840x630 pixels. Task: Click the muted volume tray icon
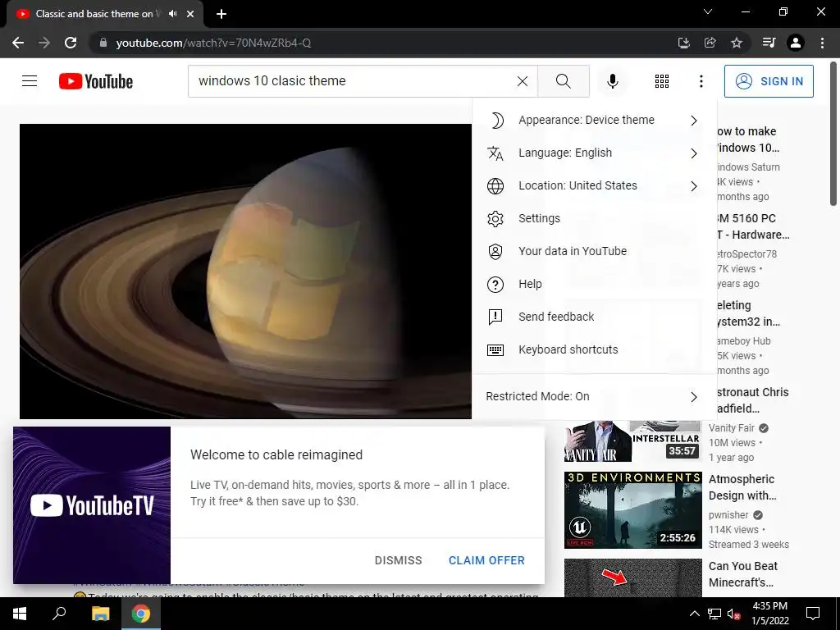coord(734,614)
